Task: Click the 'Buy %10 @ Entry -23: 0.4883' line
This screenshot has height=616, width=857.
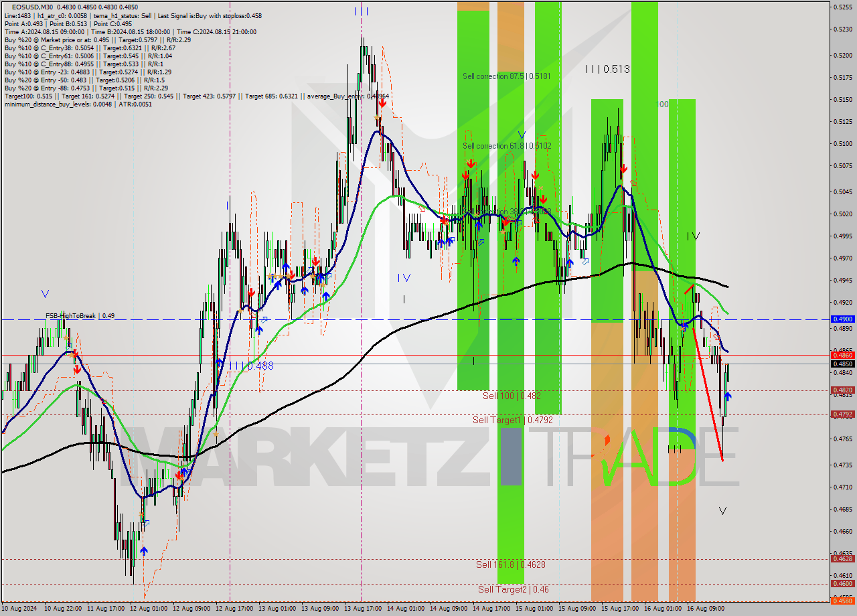Action: pos(88,72)
